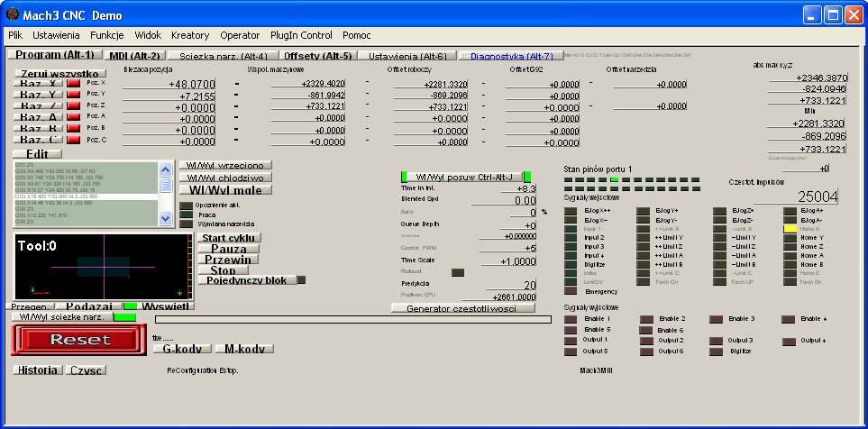Toggle Wl/Wyl wrzeciono spindle button

pyautogui.click(x=225, y=166)
